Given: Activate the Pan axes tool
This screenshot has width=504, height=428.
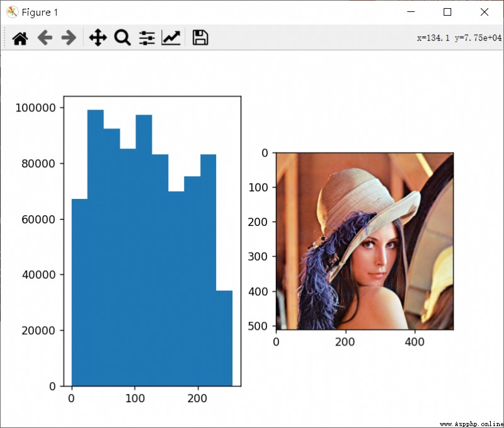Looking at the screenshot, I should point(98,38).
